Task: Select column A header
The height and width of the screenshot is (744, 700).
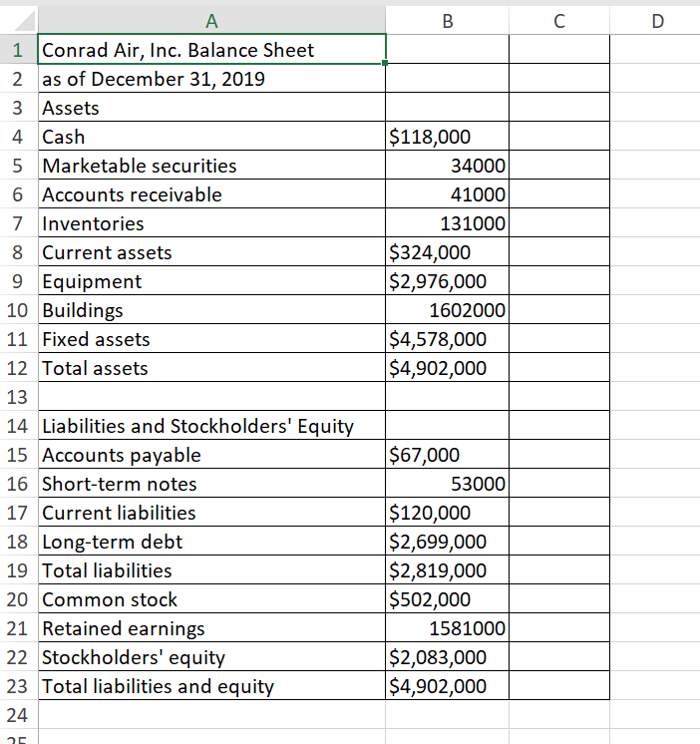Action: [x=211, y=20]
